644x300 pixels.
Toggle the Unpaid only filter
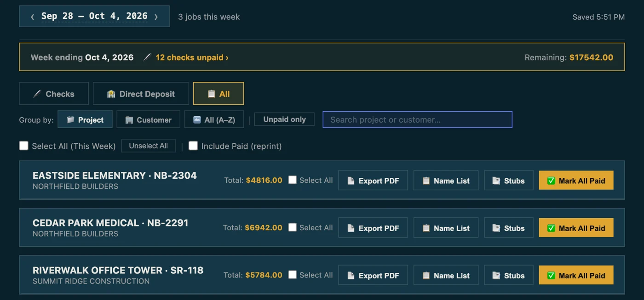(284, 119)
